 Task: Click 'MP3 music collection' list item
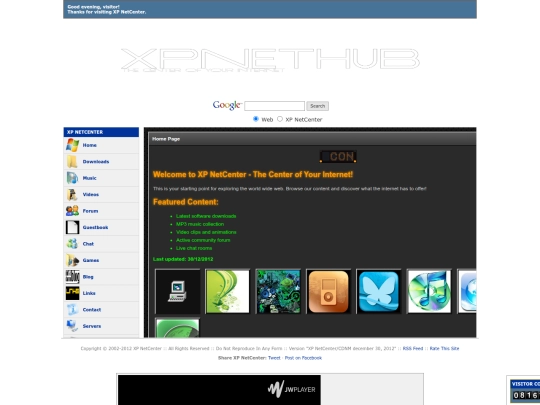(200, 224)
